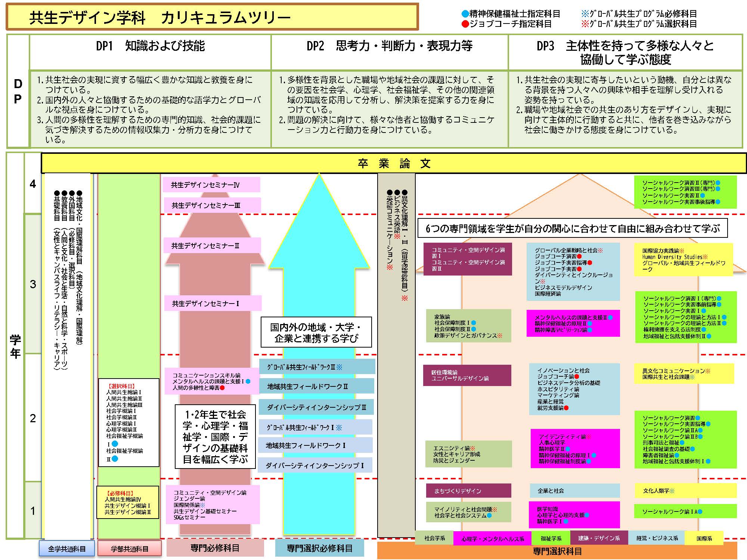747x560 pixels.
Task: Click the blue ※ after 文化人類学
Action: 672,491
